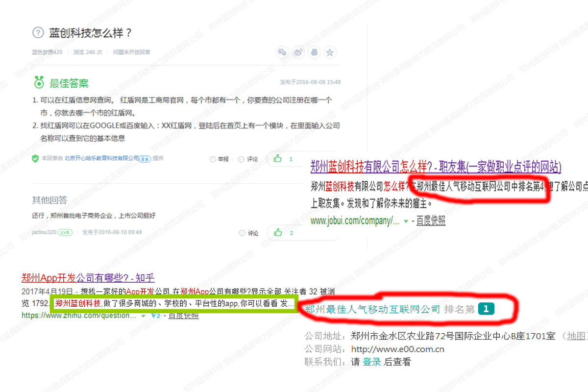Report the best answer via 举报
The width and height of the screenshot is (588, 392).
click(220, 159)
